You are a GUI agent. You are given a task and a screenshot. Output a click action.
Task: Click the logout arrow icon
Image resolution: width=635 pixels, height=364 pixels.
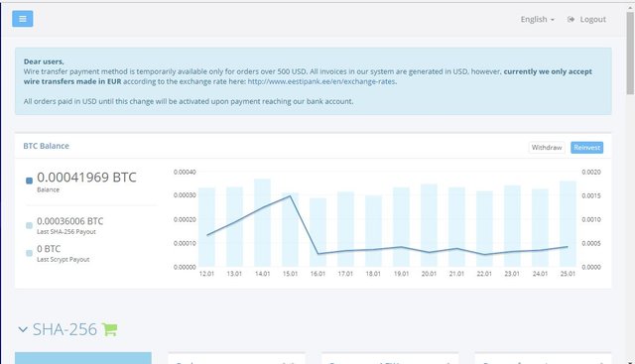(571, 19)
